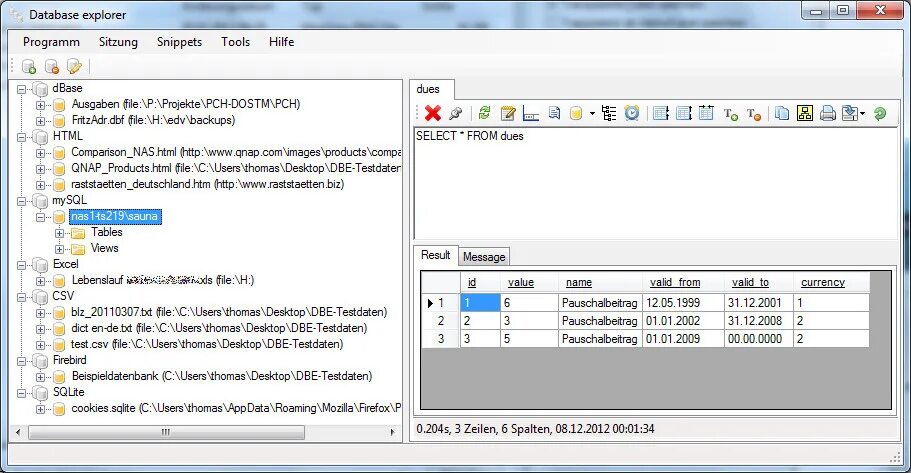Viewport: 911px width, 473px height.
Task: Open the Hilfe menu
Action: point(282,42)
